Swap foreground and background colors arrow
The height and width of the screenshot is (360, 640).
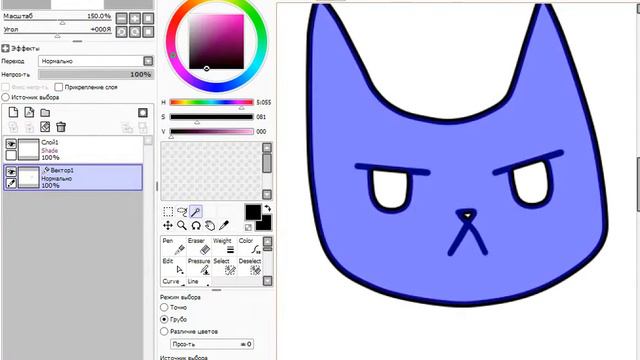click(268, 209)
